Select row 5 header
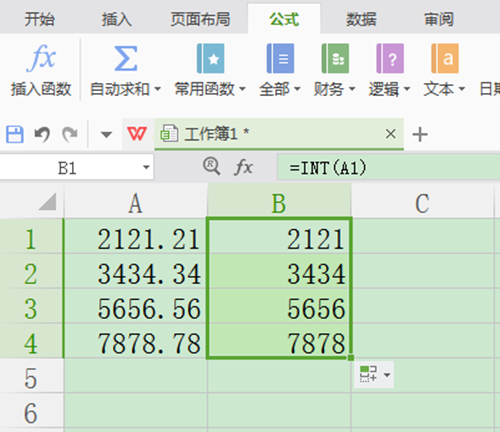 click(31, 376)
